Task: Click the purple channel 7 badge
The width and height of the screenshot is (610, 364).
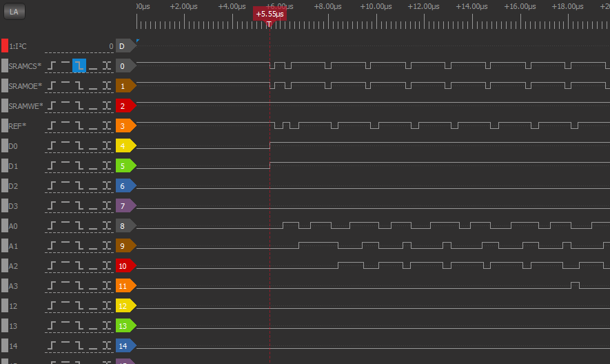Action: [125, 206]
